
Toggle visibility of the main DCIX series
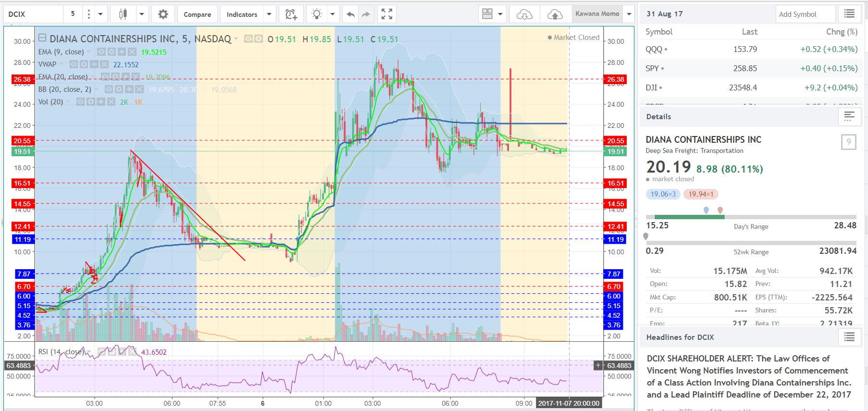(x=248, y=39)
